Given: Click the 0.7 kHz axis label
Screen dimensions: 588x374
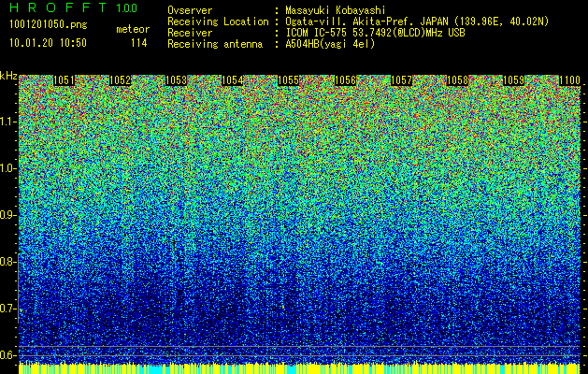Looking at the screenshot, I should 8,309.
